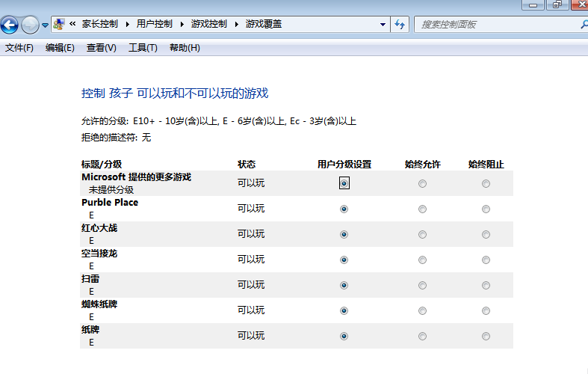Click the 蜘蛛纸牌 game title
This screenshot has width=588, height=374.
coord(99,304)
